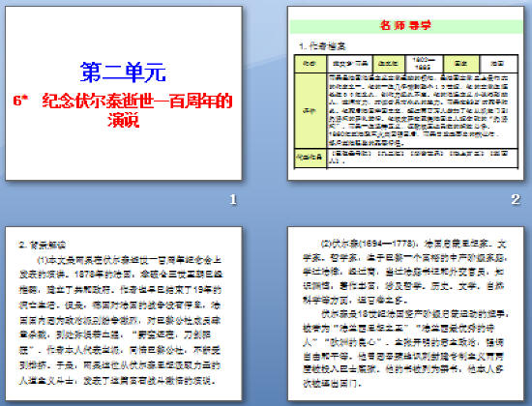Click the 1. 作者档案 heading

point(322,46)
